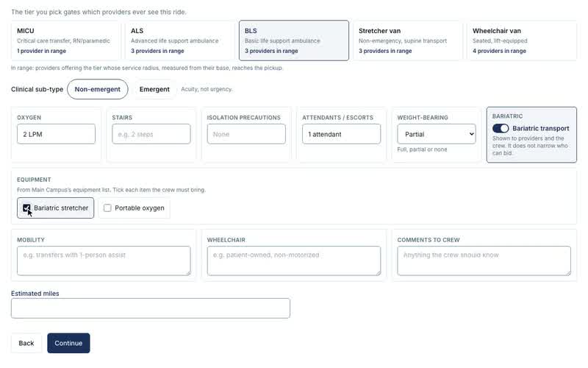Viewport: 588px width, 368px height.
Task: Select the MICU tier card
Action: 65,40
